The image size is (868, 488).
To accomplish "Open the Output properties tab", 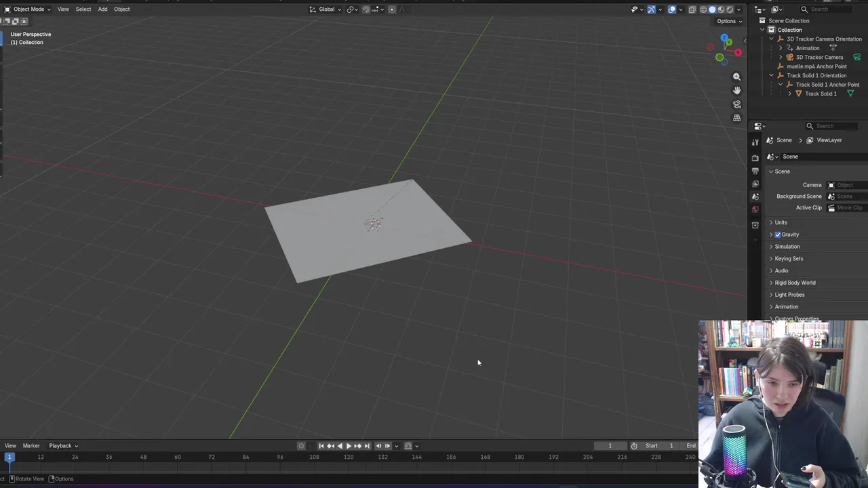I will 755,170.
